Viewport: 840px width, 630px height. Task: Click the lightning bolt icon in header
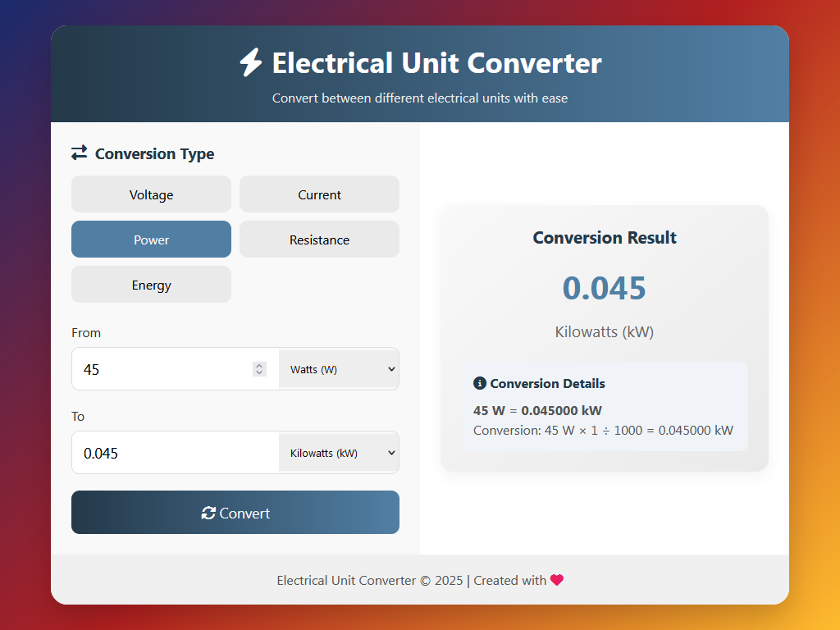point(250,63)
